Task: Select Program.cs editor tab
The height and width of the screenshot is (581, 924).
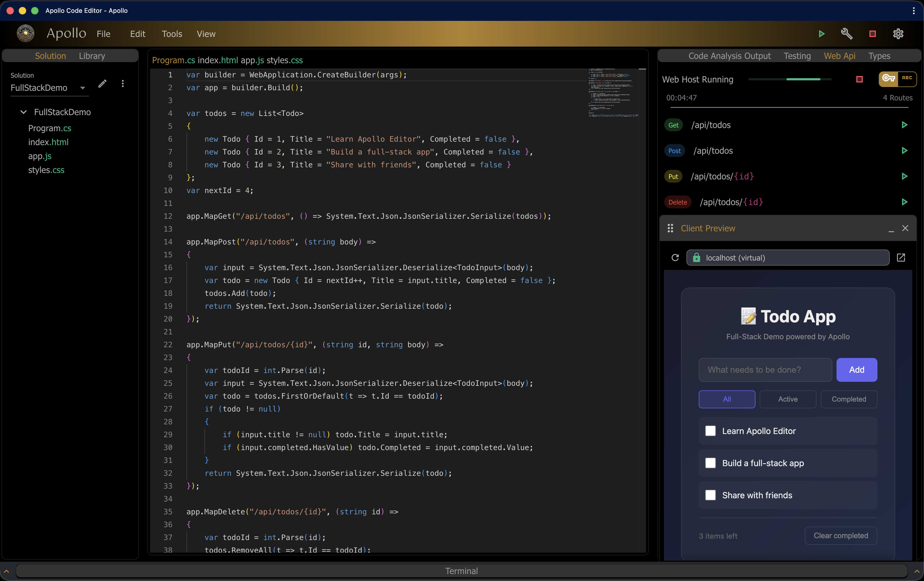Action: point(173,60)
